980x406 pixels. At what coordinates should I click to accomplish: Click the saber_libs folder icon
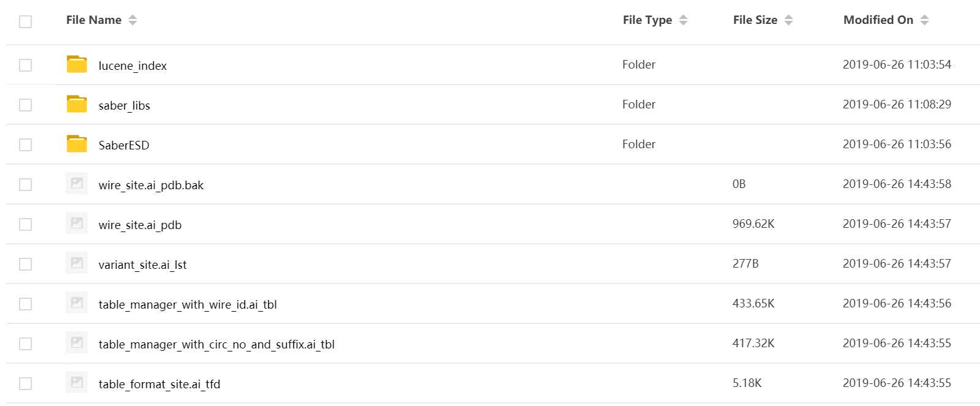click(77, 104)
